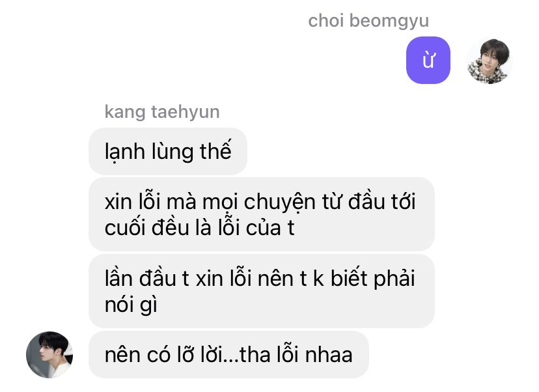Select the "lạnh lùng thế" message bubble
Viewport: 539px width, 392px height.
tap(168, 151)
